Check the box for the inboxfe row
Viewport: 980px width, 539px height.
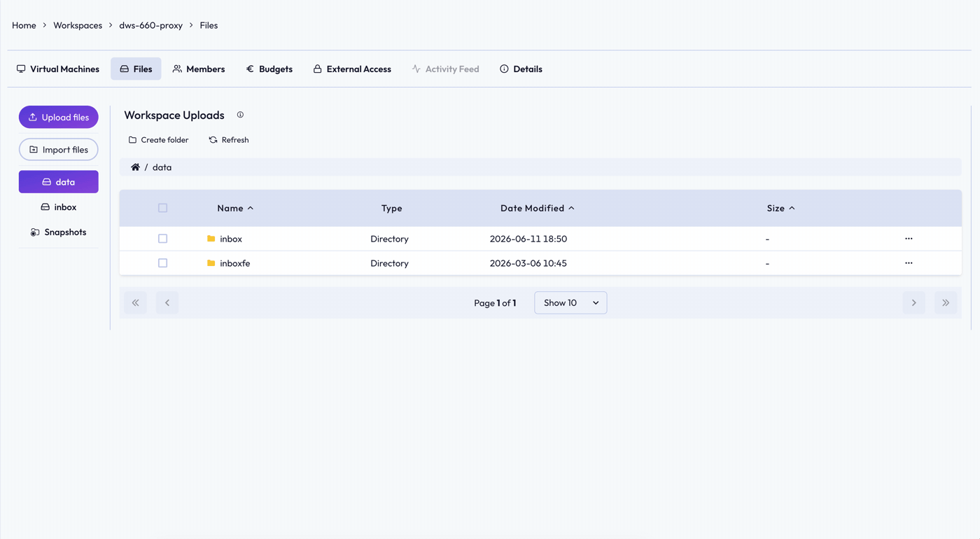pyautogui.click(x=162, y=263)
